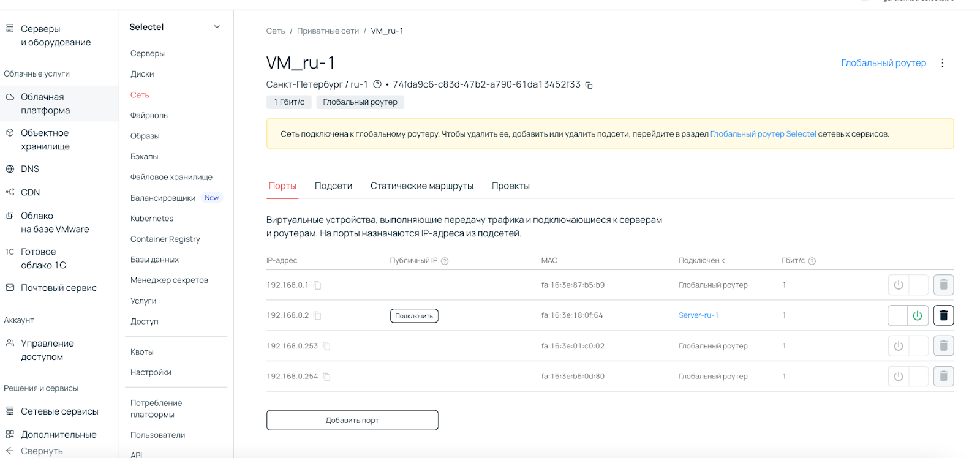Open Диски in the platform menu
Viewport: 980px width, 458px height.
click(x=142, y=74)
